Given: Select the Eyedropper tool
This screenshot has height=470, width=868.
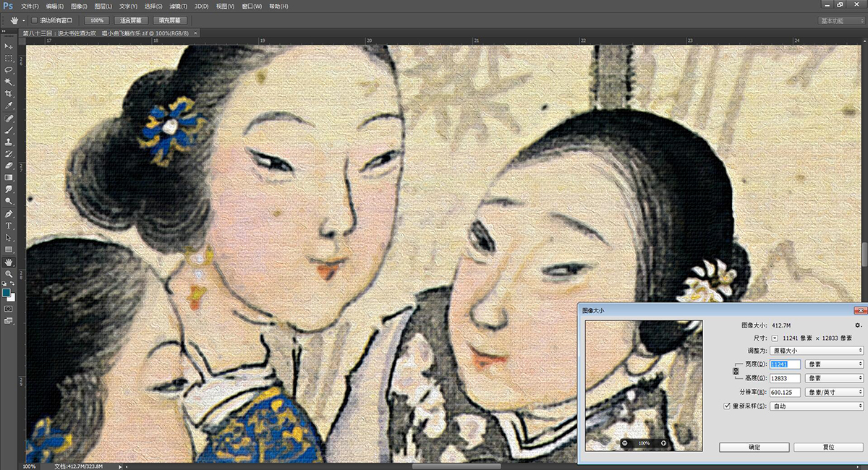Looking at the screenshot, I should pyautogui.click(x=9, y=106).
